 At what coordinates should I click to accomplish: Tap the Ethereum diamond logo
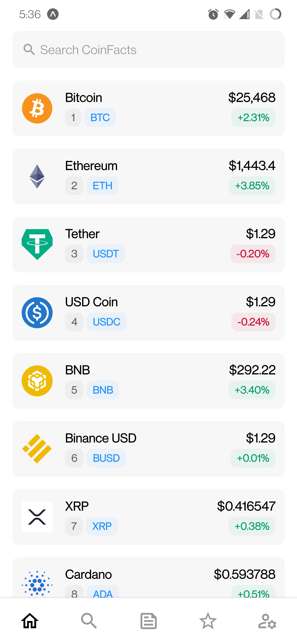point(37,176)
